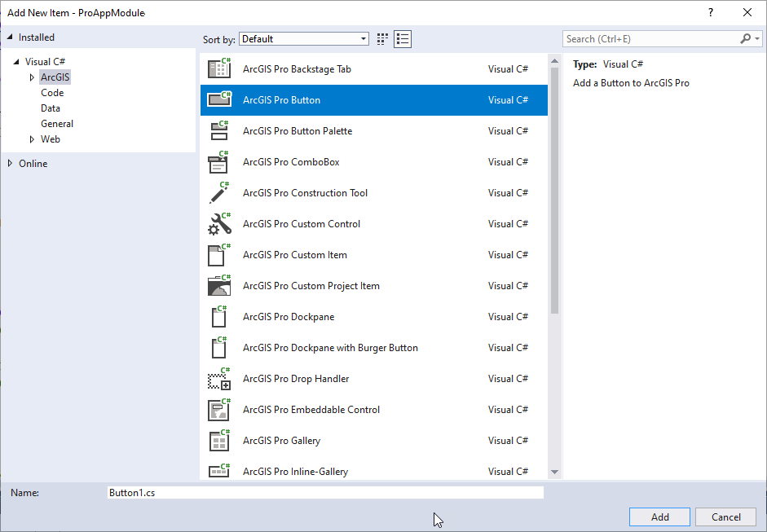Select the Construction Tool pencil icon
The image size is (767, 532).
click(218, 193)
